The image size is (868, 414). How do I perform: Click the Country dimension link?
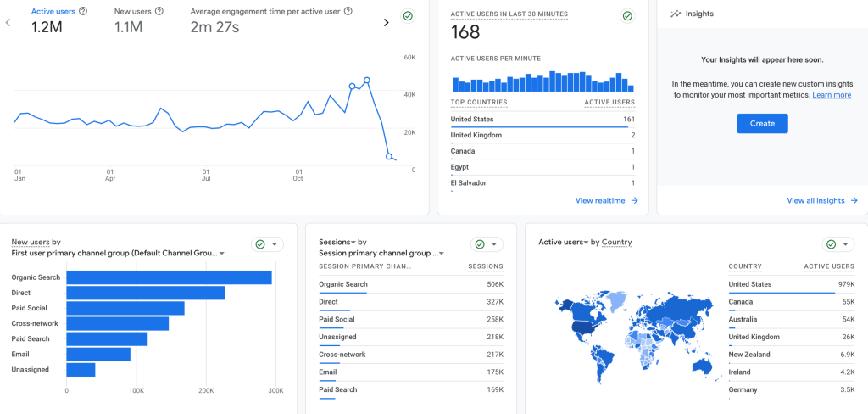point(617,242)
